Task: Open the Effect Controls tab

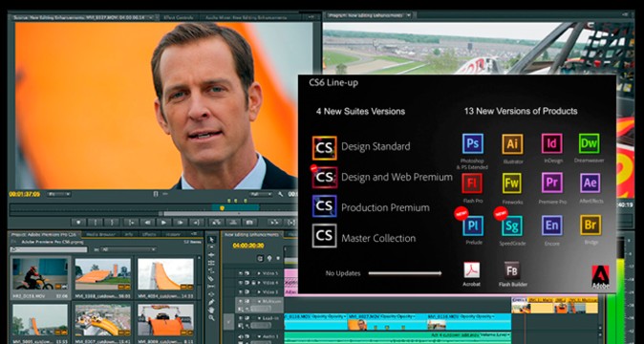Action: (178, 17)
